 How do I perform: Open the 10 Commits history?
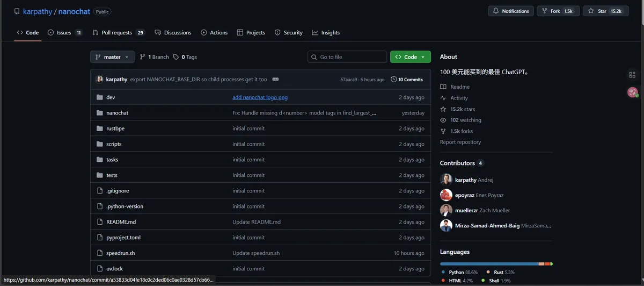[407, 80]
